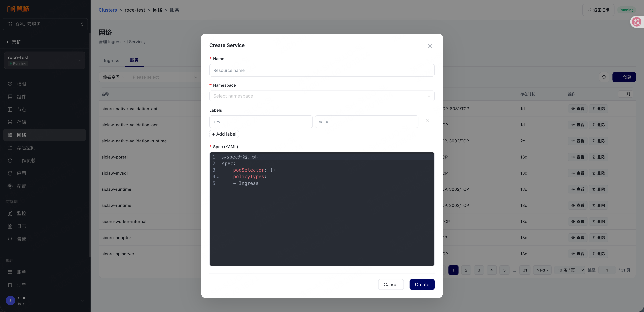Open the 权限 sidebar item
Image resolution: width=644 pixels, height=312 pixels.
[x=44, y=84]
